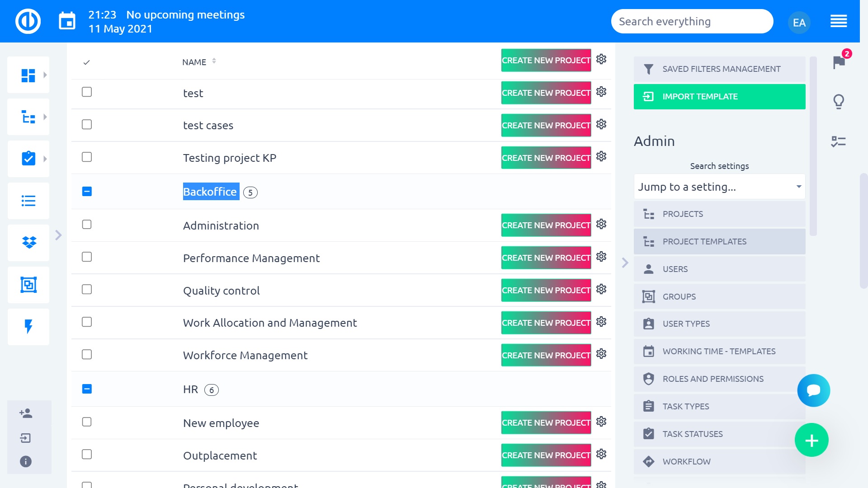Click the NAME column sort arrows
868x488 pixels.
coord(214,61)
